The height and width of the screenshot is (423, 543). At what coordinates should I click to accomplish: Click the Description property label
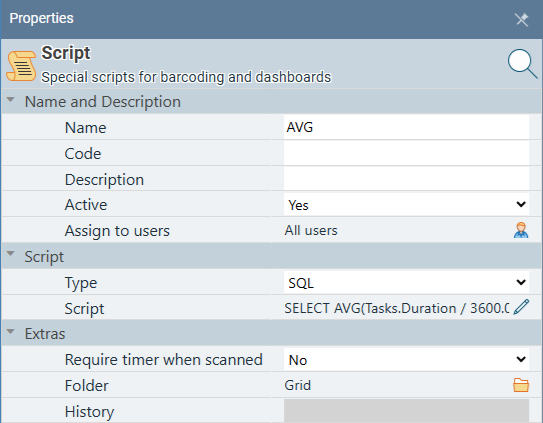point(104,180)
